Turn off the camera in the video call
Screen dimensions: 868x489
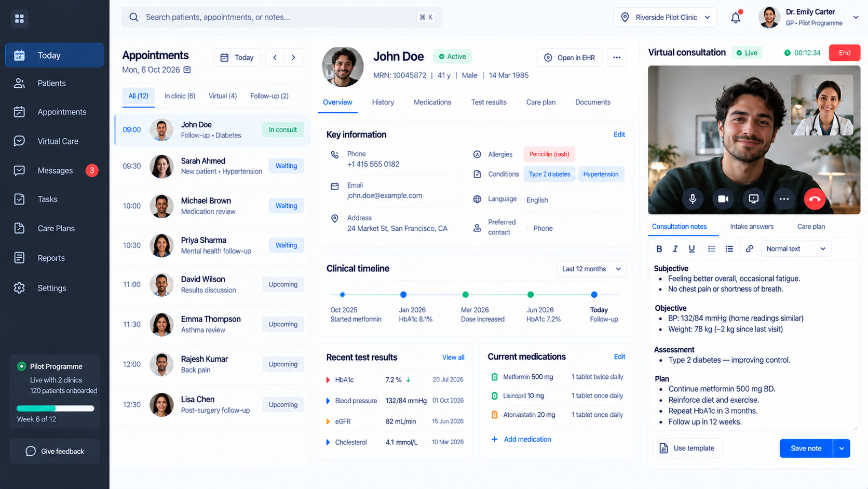coord(723,199)
